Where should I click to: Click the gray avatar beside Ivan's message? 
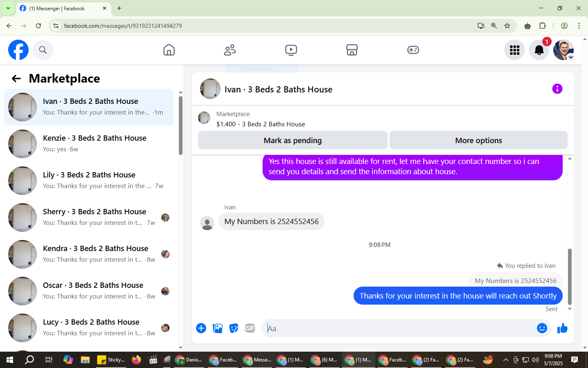pyautogui.click(x=207, y=223)
